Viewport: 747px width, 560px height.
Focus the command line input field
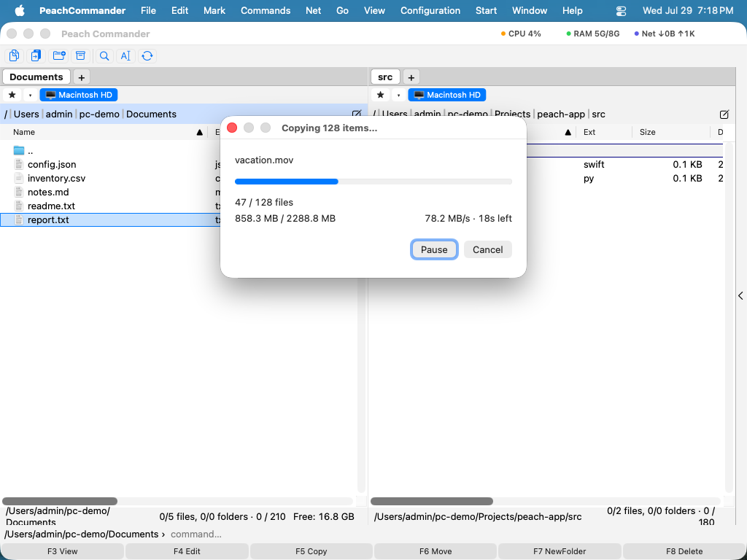click(x=455, y=534)
